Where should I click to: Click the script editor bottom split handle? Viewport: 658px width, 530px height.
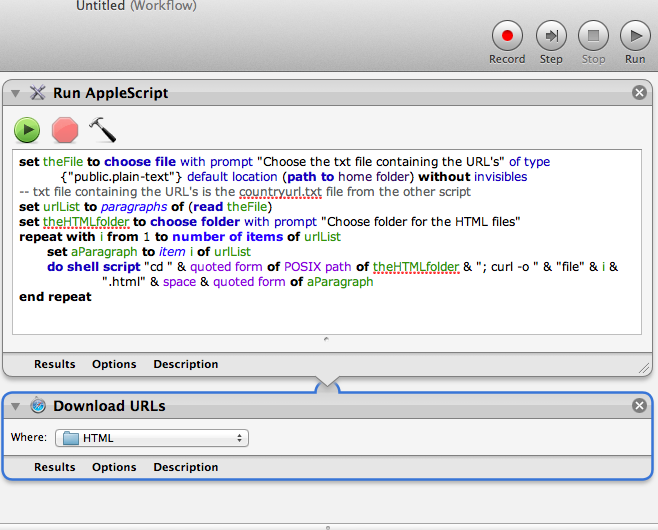pos(326,339)
